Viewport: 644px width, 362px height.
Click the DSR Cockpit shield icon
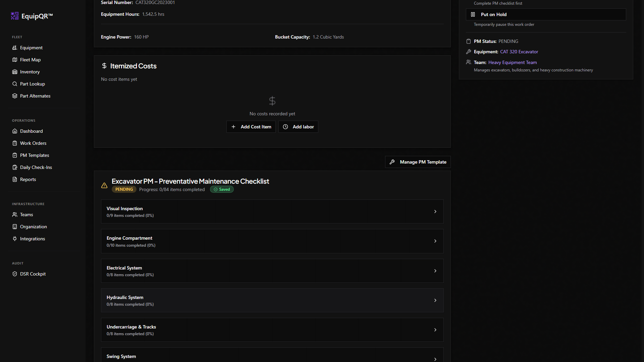15,274
